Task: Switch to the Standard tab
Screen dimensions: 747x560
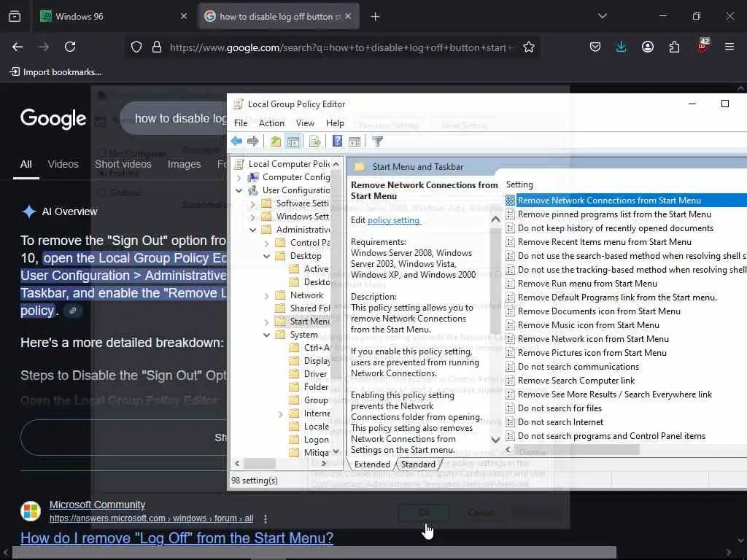Action: pyautogui.click(x=418, y=464)
